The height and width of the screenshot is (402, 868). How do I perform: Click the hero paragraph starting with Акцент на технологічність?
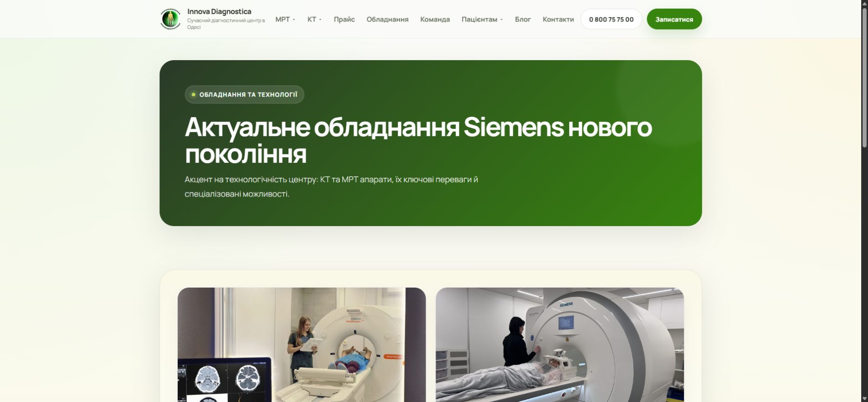click(x=331, y=186)
